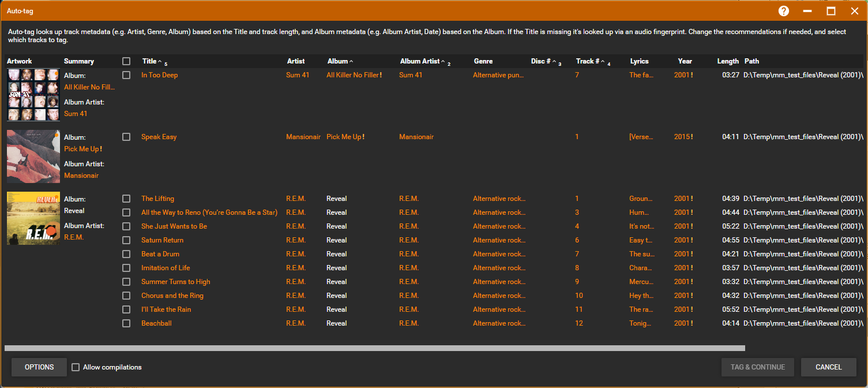The height and width of the screenshot is (388, 868).
Task: Check the box for In Too Deep
Action: click(x=126, y=75)
